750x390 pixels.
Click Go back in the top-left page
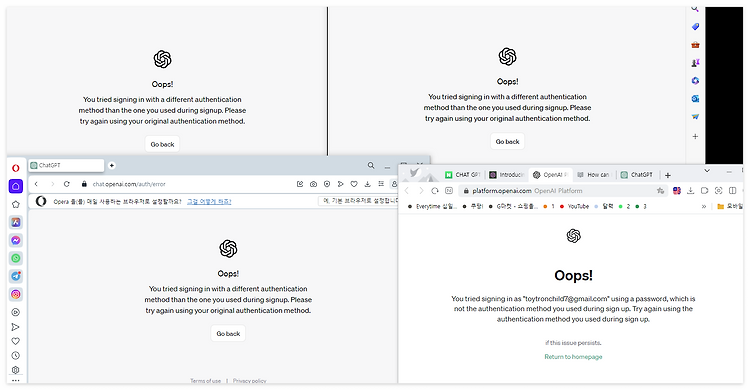162,144
